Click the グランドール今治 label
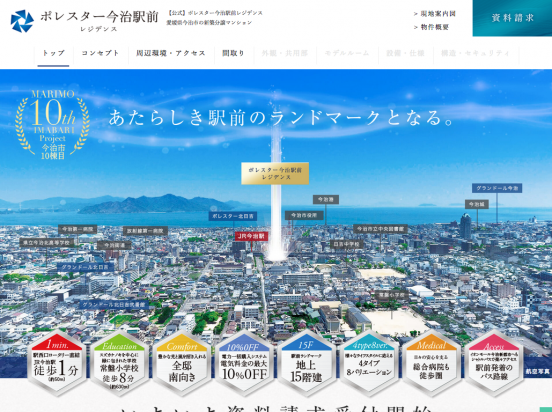Viewport: 552px width, 412px height. pyautogui.click(x=497, y=188)
